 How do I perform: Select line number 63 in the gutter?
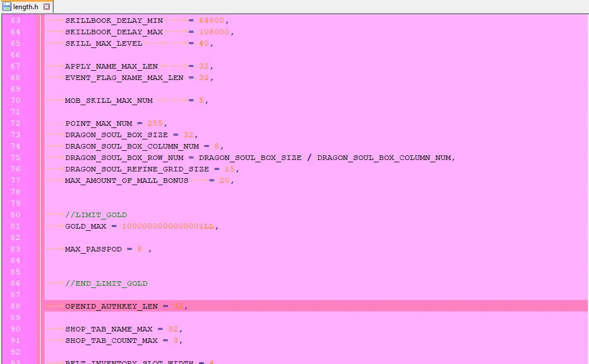(x=15, y=21)
